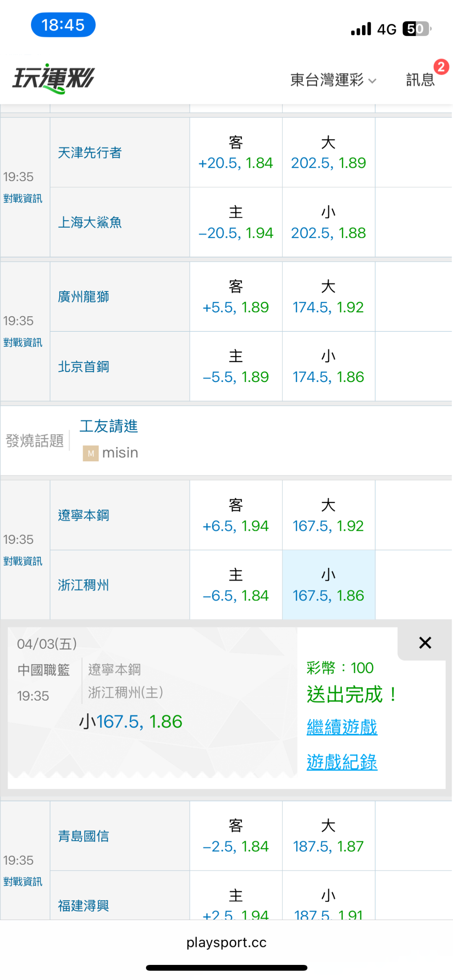Close the bet slip with X
This screenshot has height=980, width=453.
pos(425,643)
